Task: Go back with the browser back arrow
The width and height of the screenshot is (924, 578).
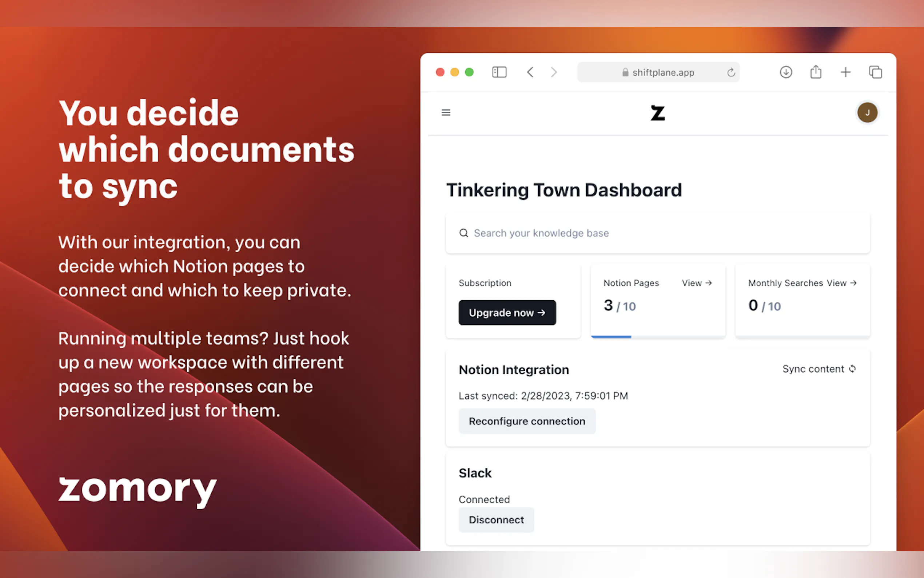Action: [530, 72]
